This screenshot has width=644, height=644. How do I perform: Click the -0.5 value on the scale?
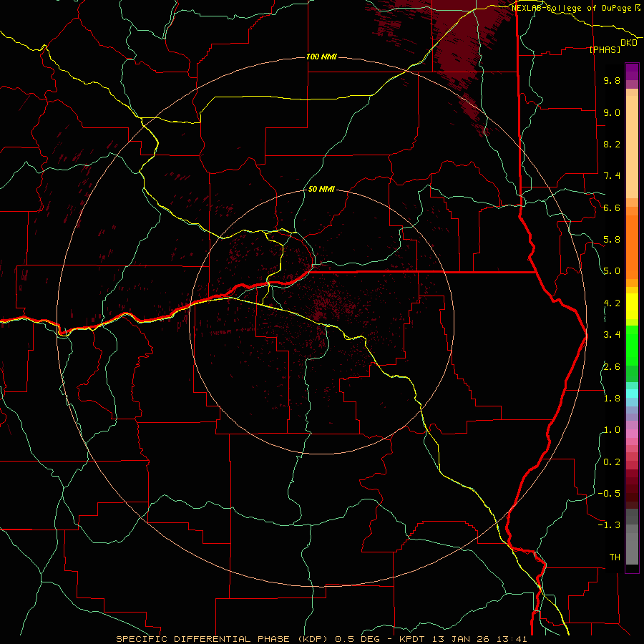coord(609,494)
